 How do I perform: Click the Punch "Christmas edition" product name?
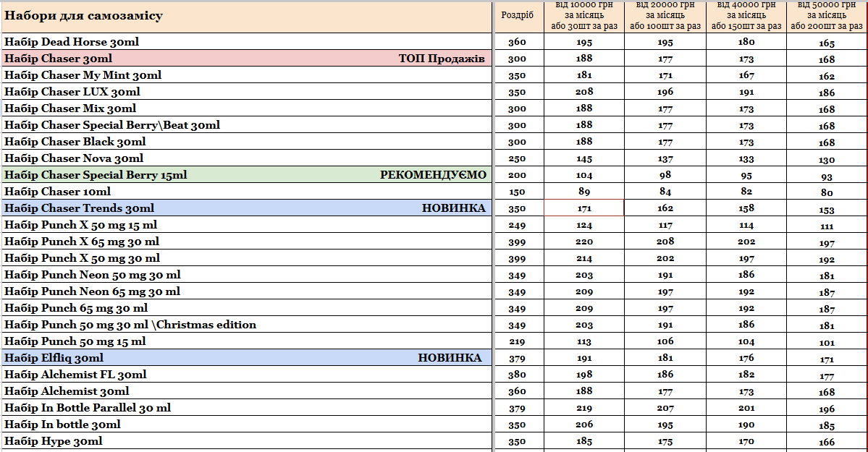pos(130,325)
